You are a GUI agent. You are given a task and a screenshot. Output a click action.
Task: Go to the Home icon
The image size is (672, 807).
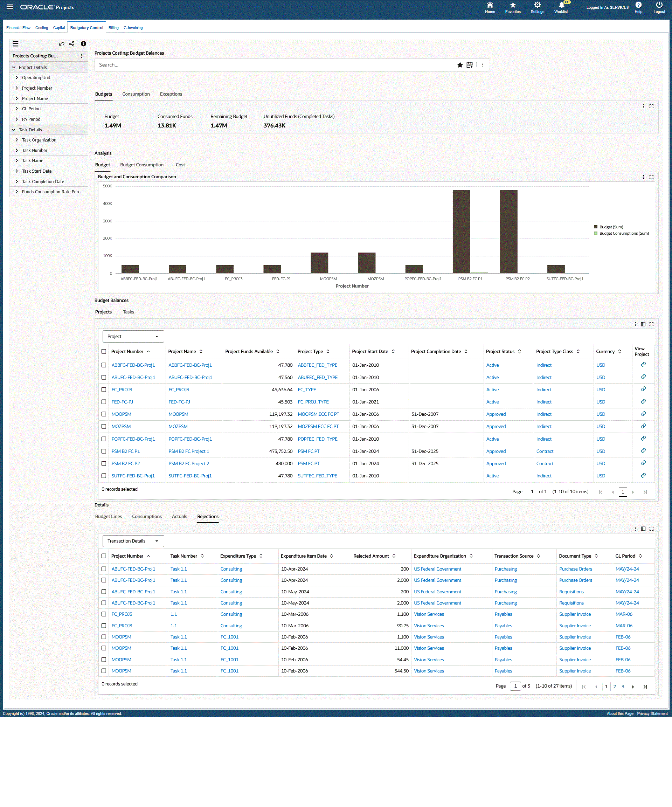490,5
